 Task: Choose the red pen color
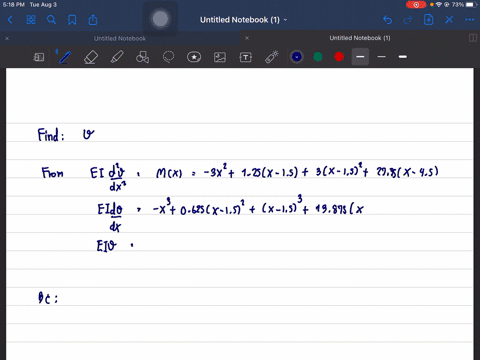[x=339, y=57]
